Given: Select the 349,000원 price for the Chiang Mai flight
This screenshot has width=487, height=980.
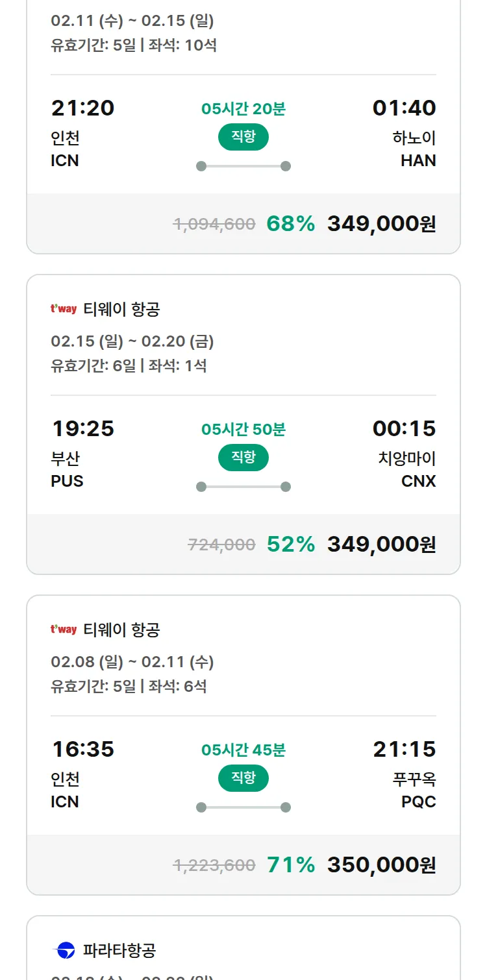Looking at the screenshot, I should click(x=381, y=545).
